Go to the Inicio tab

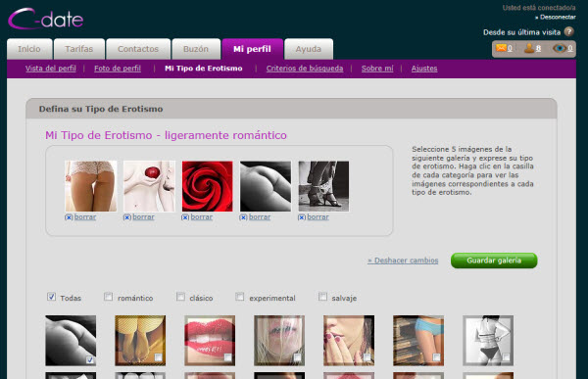pyautogui.click(x=29, y=49)
